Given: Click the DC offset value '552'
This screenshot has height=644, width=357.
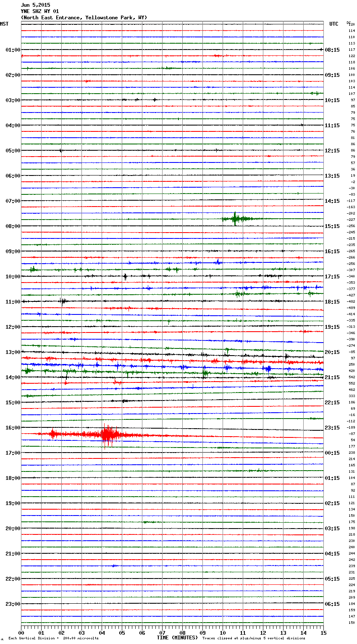Looking at the screenshot, I should click(352, 384).
